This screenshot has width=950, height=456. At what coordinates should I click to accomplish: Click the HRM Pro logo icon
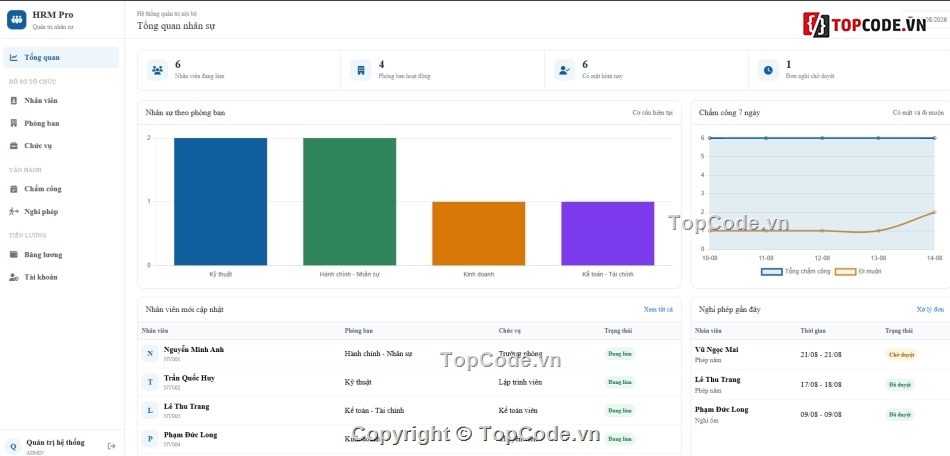16,19
